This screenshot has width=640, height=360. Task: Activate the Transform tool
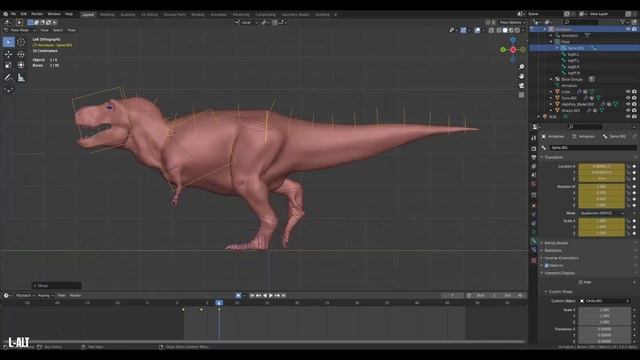pyautogui.click(x=21, y=65)
